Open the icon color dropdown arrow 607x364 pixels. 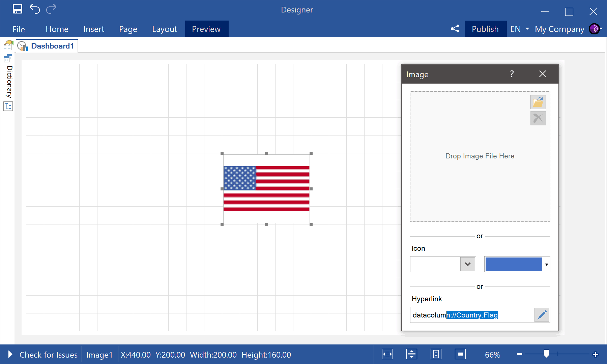[x=546, y=264]
